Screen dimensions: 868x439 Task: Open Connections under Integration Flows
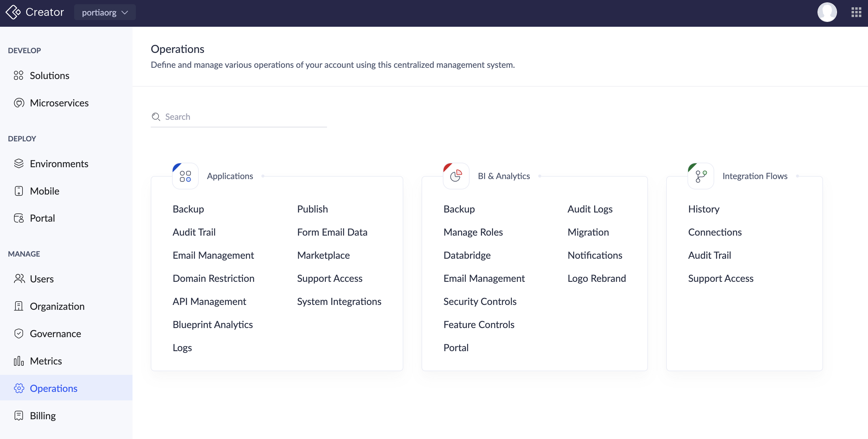pos(714,232)
